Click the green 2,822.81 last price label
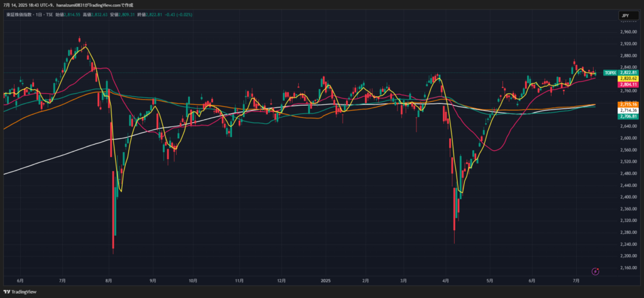644x298 pixels. (628, 73)
